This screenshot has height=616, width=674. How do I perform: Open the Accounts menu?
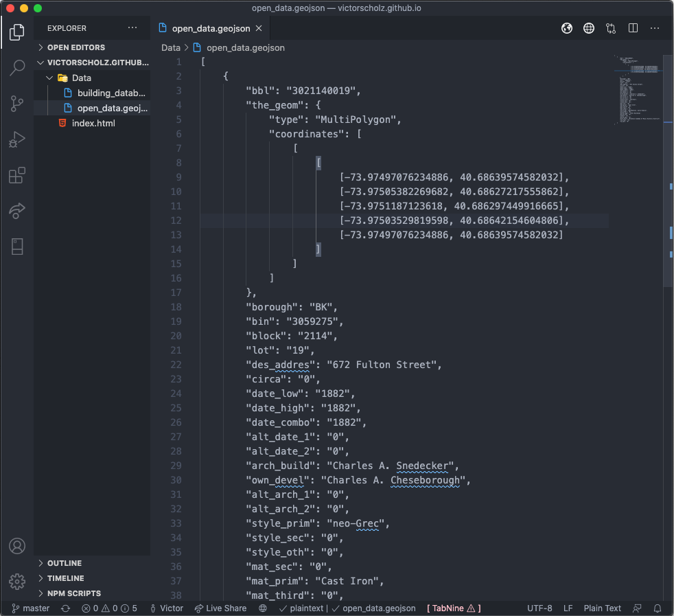[x=16, y=546]
